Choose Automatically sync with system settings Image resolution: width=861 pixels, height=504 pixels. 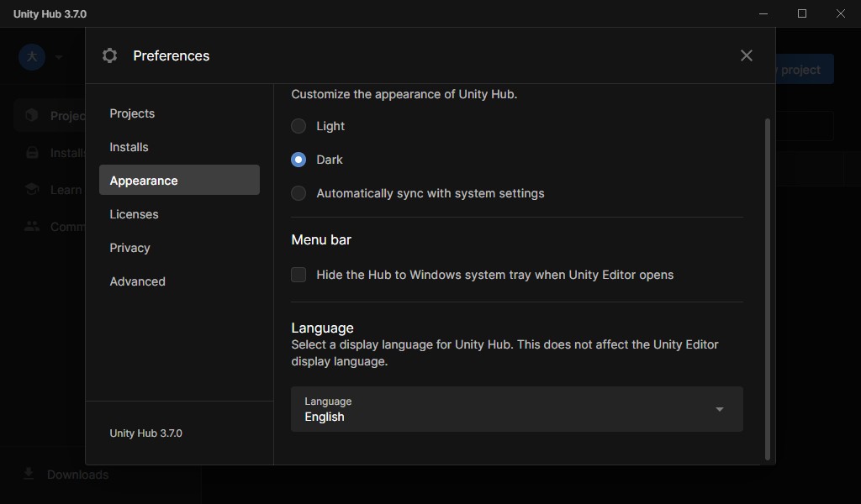[x=298, y=193]
